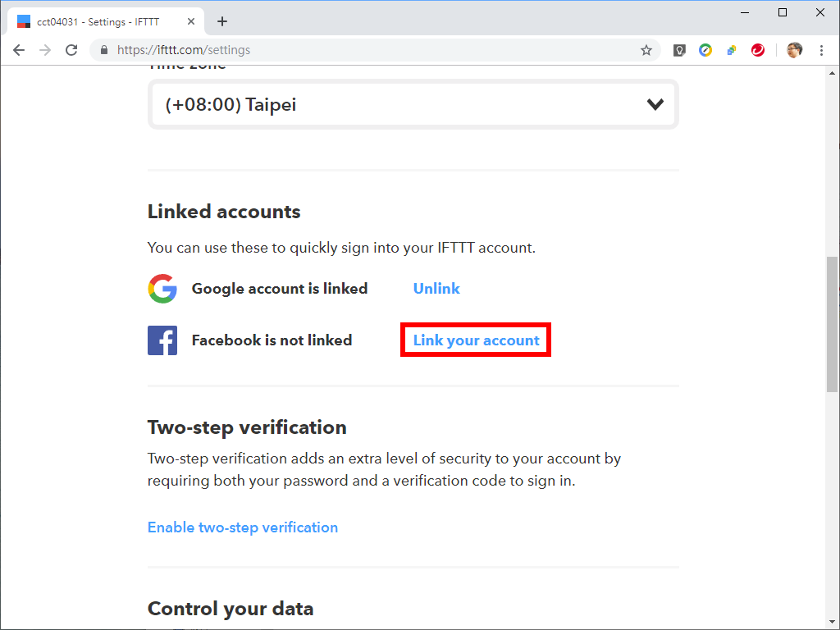
Task: Reload the IFTTT settings page
Action: pyautogui.click(x=71, y=50)
